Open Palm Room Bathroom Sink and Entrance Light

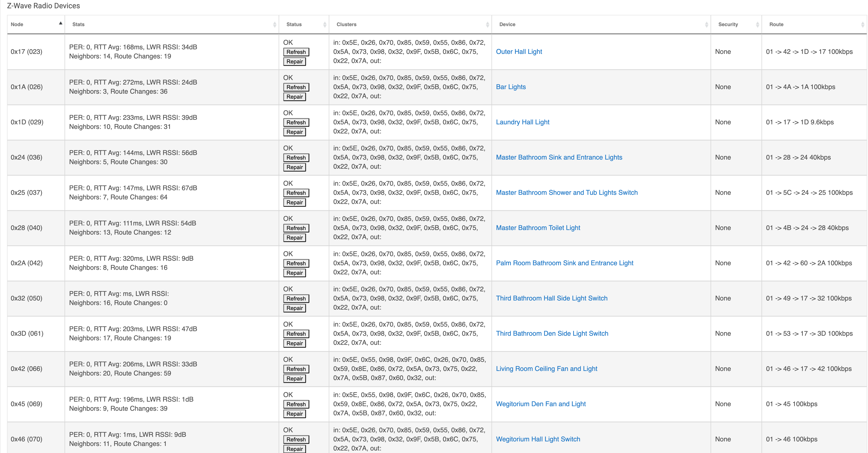coord(565,263)
